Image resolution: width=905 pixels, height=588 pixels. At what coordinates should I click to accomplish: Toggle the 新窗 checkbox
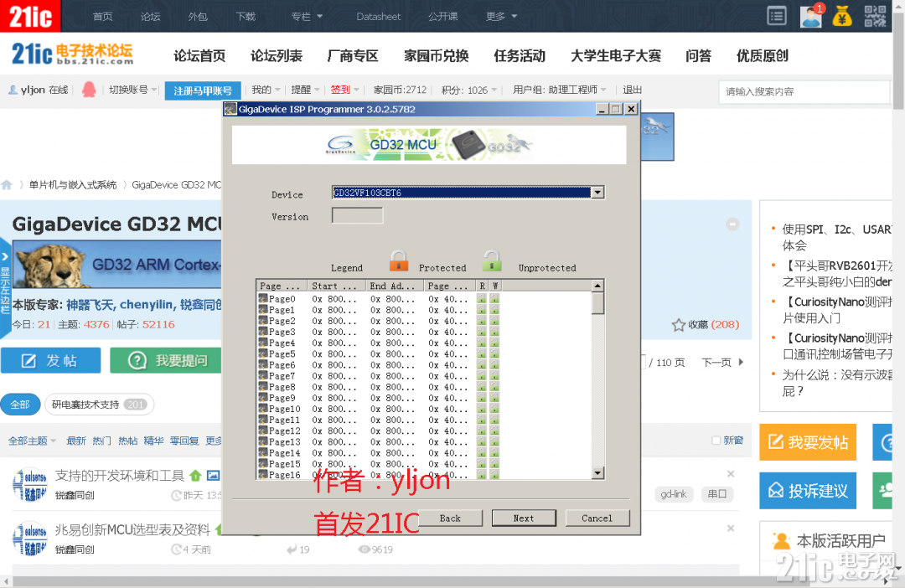(x=716, y=441)
